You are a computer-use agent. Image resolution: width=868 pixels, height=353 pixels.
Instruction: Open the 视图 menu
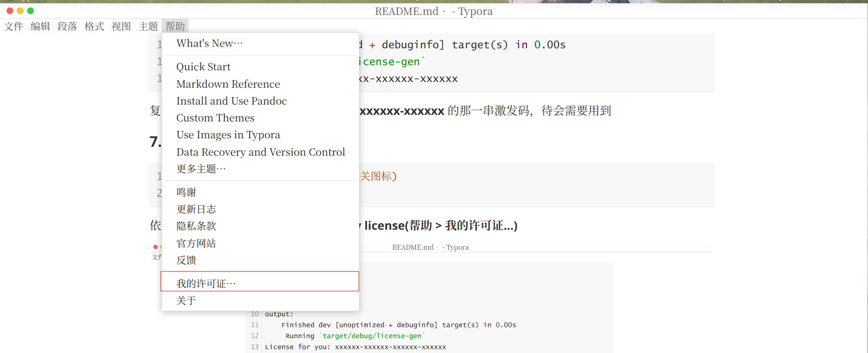tap(121, 26)
